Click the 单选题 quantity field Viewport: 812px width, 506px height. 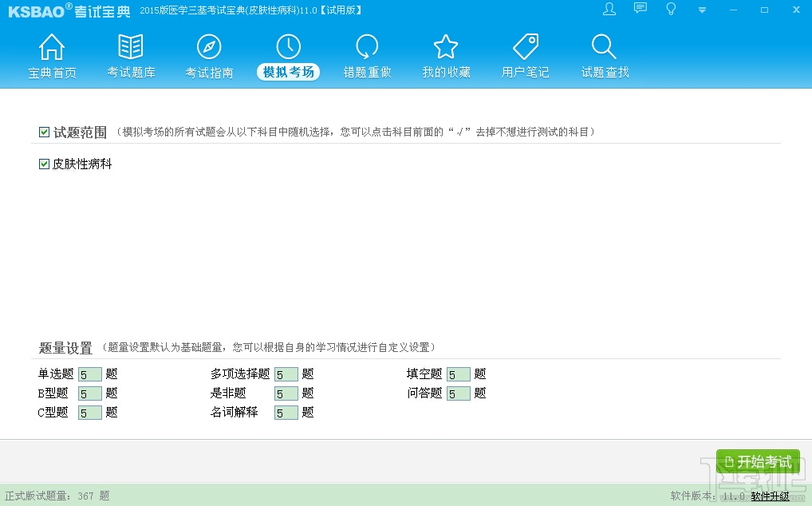[89, 374]
